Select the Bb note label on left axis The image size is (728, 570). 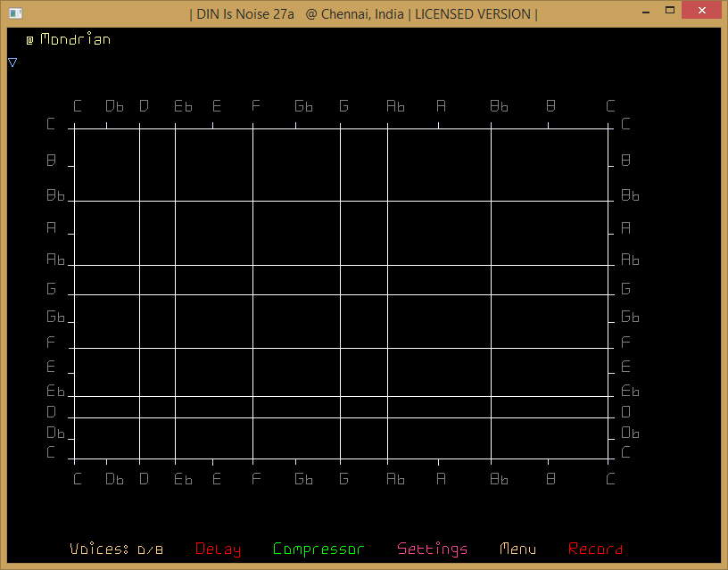[x=55, y=195]
